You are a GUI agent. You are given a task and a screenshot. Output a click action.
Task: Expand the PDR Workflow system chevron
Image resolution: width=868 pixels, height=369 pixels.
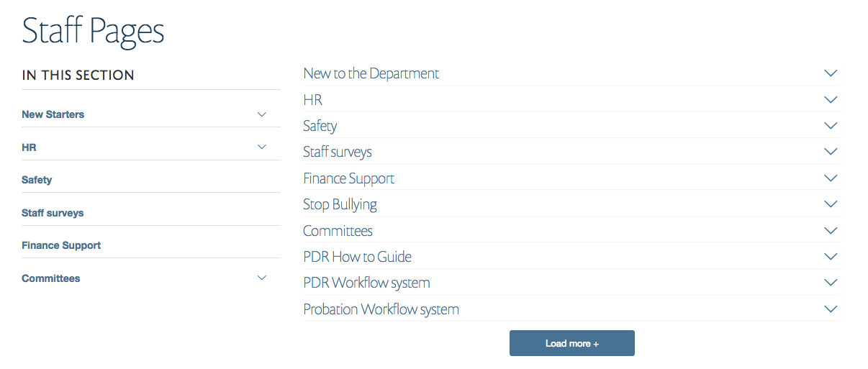[831, 283]
